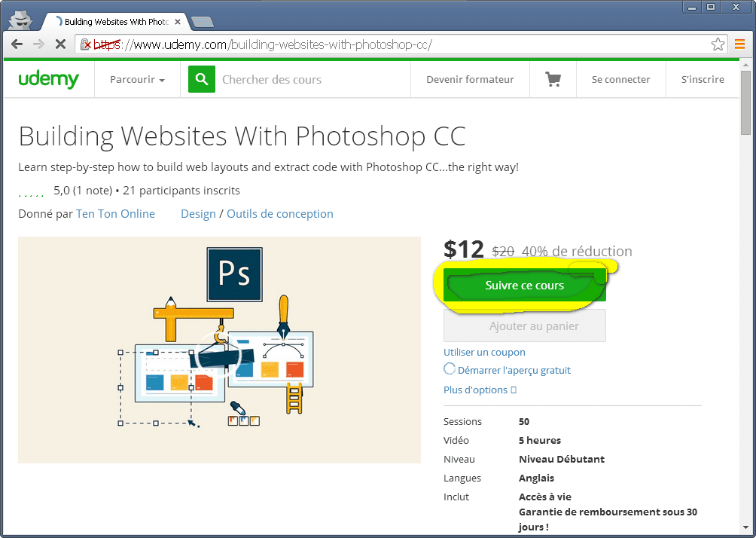Click the Anglais language value

(536, 478)
